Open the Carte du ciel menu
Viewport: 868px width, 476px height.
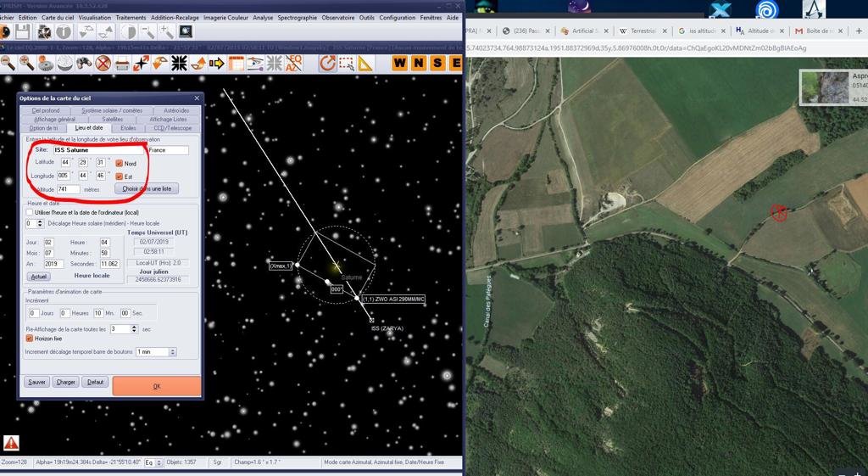point(58,17)
